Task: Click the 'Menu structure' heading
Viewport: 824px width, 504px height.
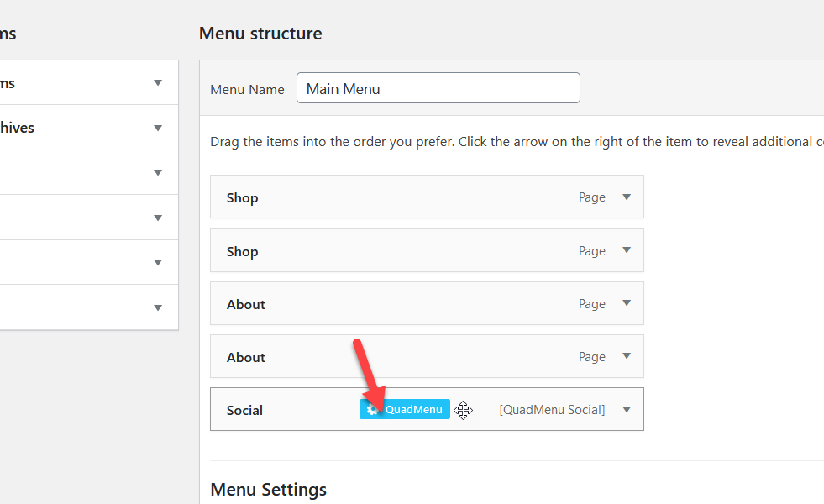Action: click(260, 34)
